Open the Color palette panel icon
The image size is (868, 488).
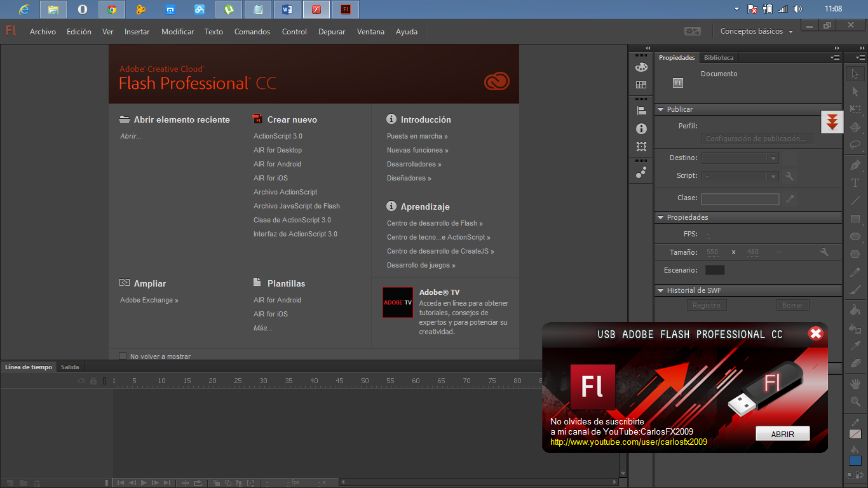point(641,67)
